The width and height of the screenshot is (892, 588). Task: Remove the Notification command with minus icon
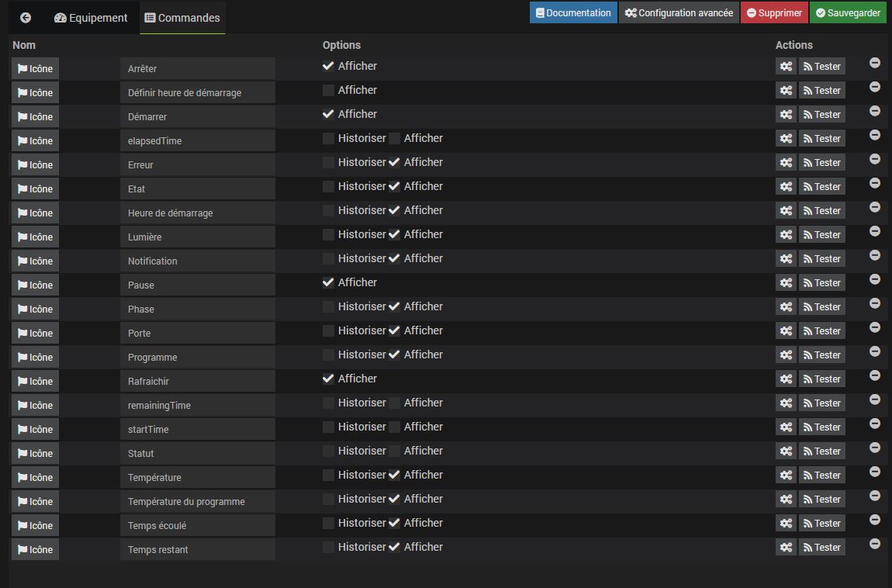(x=875, y=255)
